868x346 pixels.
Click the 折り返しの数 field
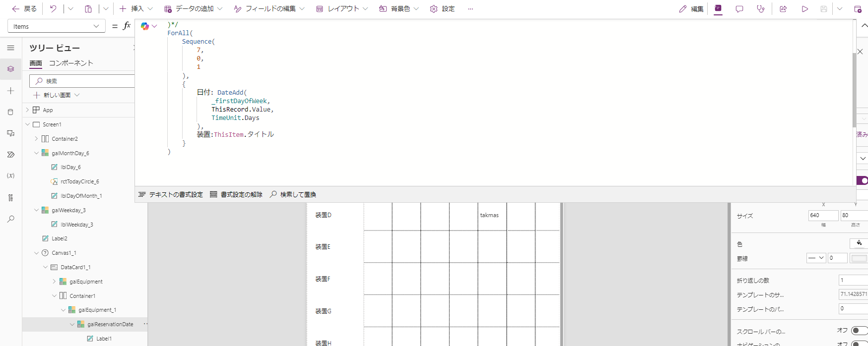(853, 280)
